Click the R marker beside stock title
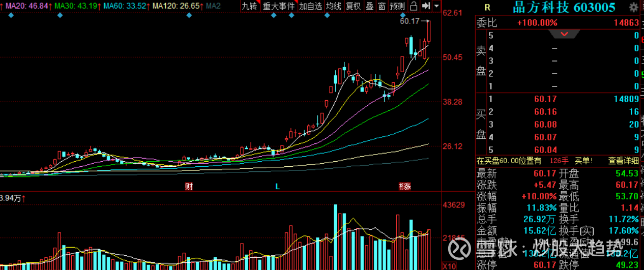The height and width of the screenshot is (270, 644). tap(488, 7)
